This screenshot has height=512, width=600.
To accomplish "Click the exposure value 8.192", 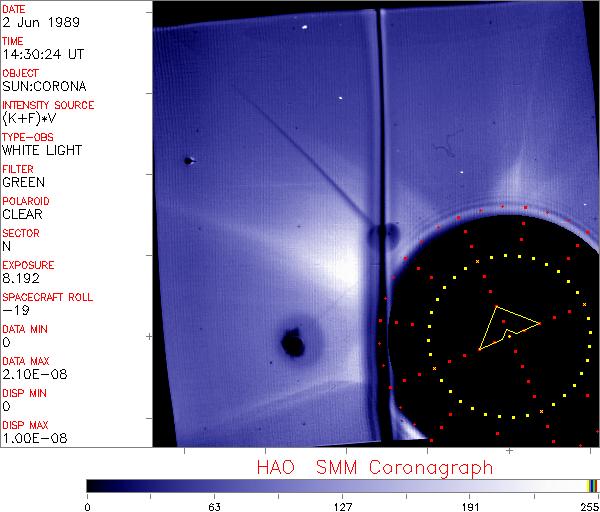I will [x=21, y=278].
